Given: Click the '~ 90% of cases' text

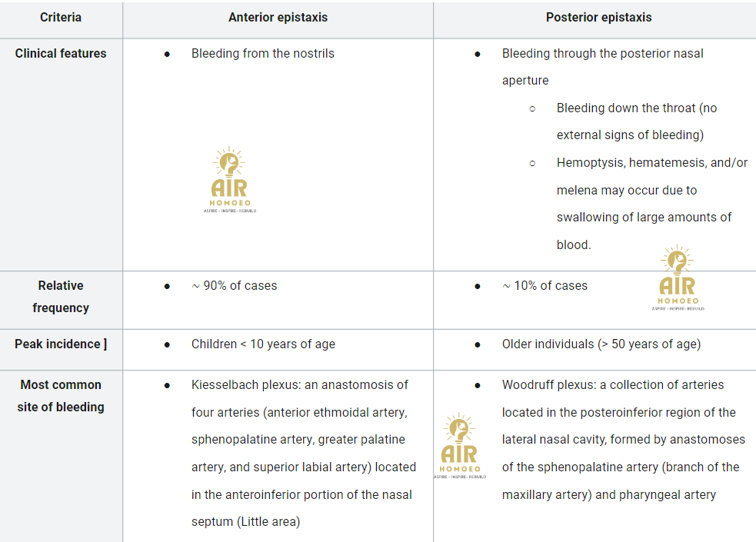Looking at the screenshot, I should coord(235,286).
